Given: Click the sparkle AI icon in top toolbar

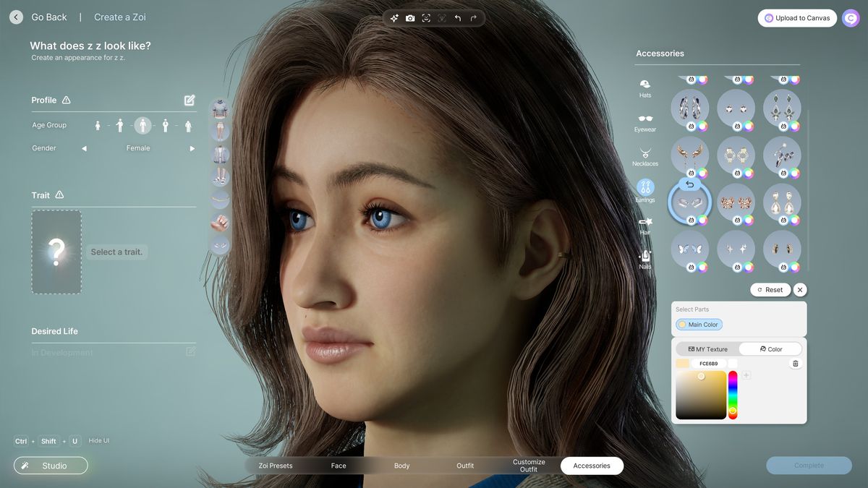Looking at the screenshot, I should [x=394, y=17].
